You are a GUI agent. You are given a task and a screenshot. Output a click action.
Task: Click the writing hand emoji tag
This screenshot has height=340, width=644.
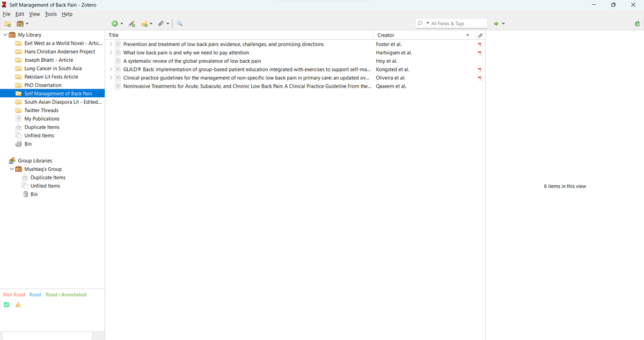[x=18, y=305]
